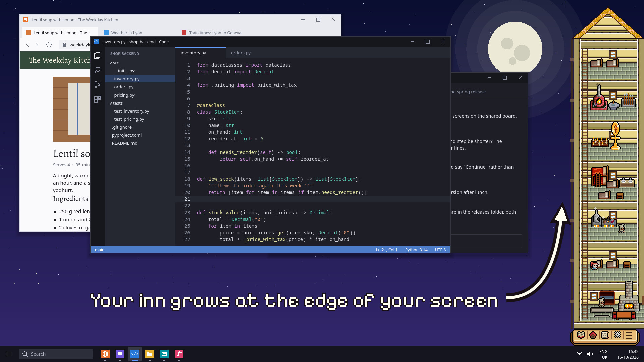This screenshot has height=362, width=644.
Task: Open the Start menu hamburger button
Action: click(x=9, y=354)
